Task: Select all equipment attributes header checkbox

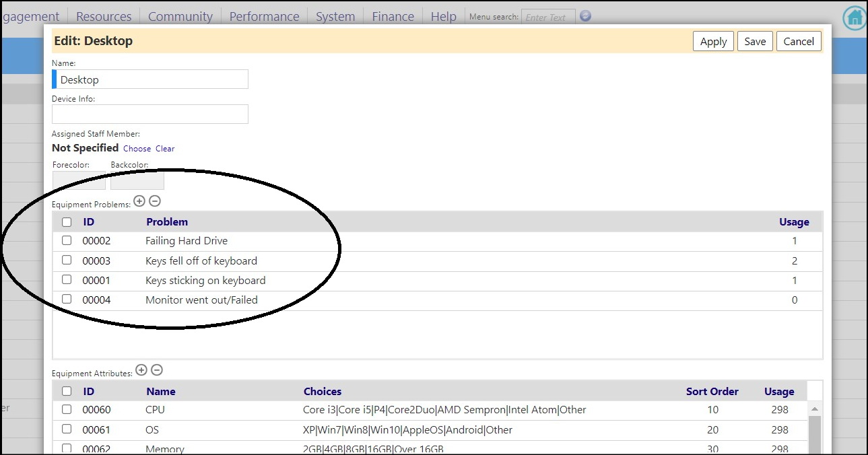Action: coord(67,391)
